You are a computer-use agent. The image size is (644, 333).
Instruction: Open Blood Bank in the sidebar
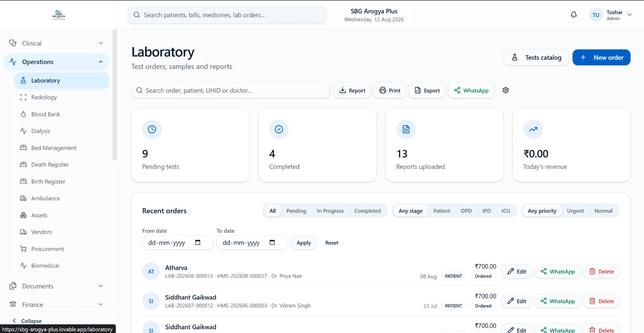[x=62, y=114]
